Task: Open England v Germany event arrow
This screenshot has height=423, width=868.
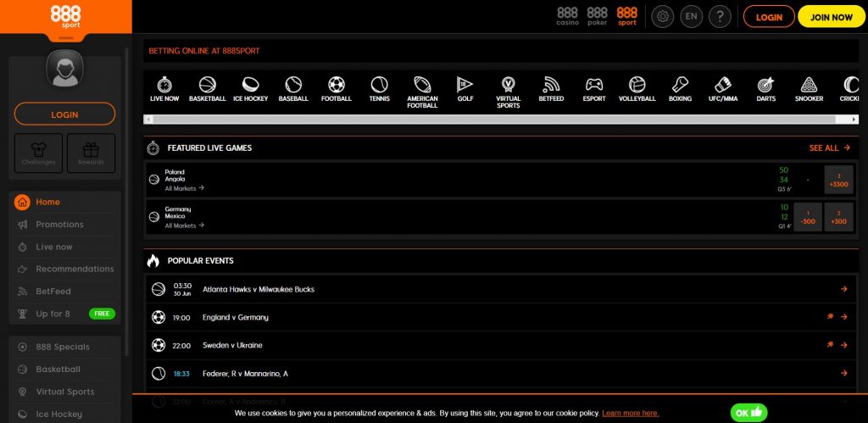Action: click(x=843, y=317)
